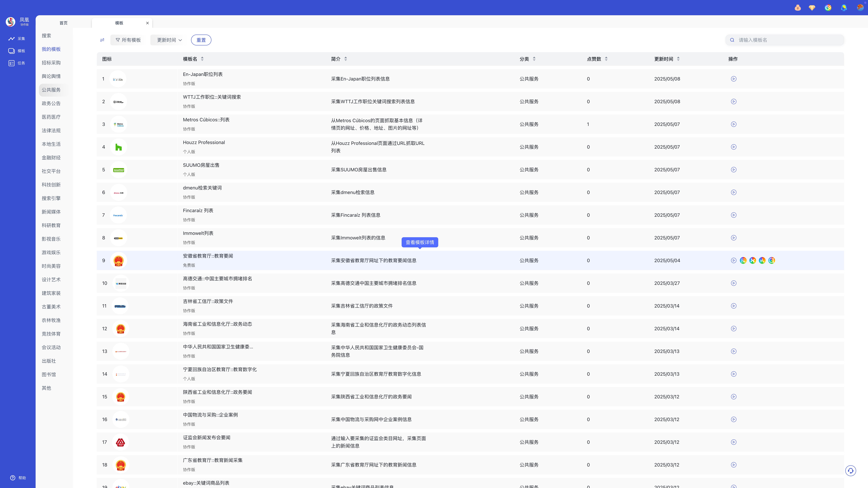Select 其他 category
The width and height of the screenshot is (868, 488).
[x=46, y=388]
